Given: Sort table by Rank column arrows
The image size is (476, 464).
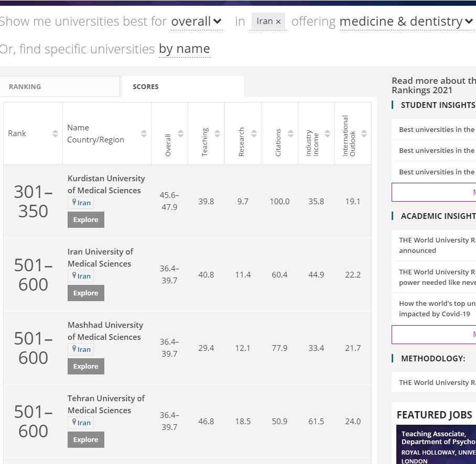Looking at the screenshot, I should 55,134.
